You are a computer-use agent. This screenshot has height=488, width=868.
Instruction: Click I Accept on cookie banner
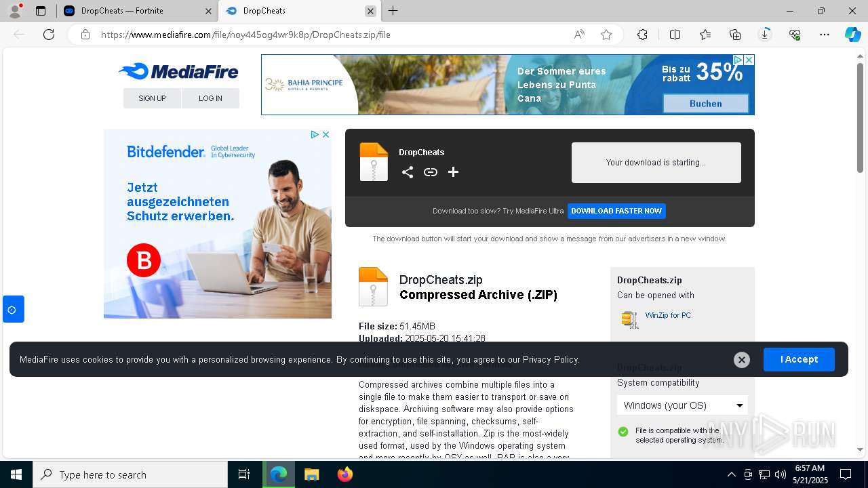pos(799,359)
